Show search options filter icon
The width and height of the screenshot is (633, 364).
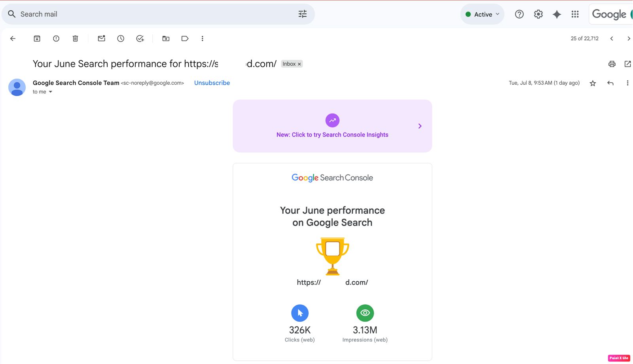point(303,14)
